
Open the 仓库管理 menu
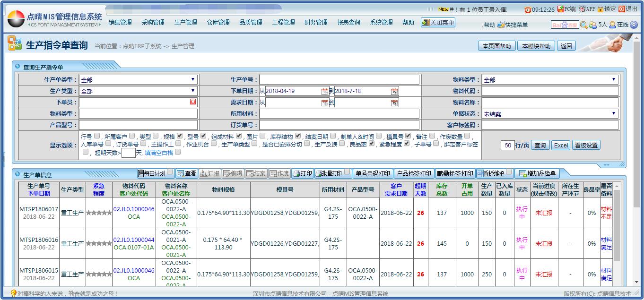218,22
